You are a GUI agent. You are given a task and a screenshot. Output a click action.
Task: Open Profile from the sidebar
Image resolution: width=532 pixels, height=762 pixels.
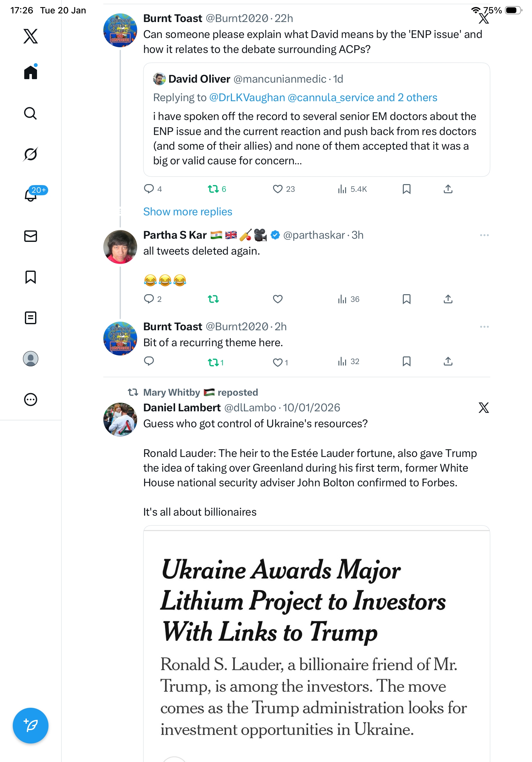pos(31,359)
